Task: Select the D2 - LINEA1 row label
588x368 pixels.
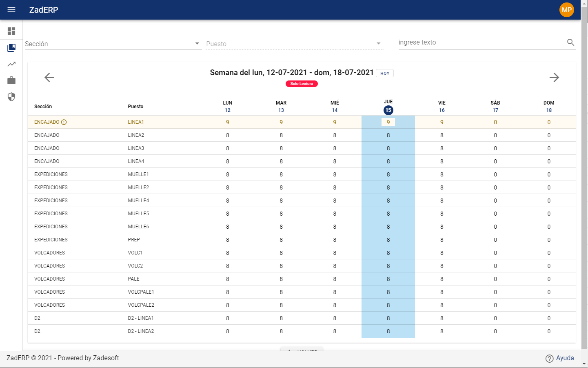Action: [x=141, y=318]
